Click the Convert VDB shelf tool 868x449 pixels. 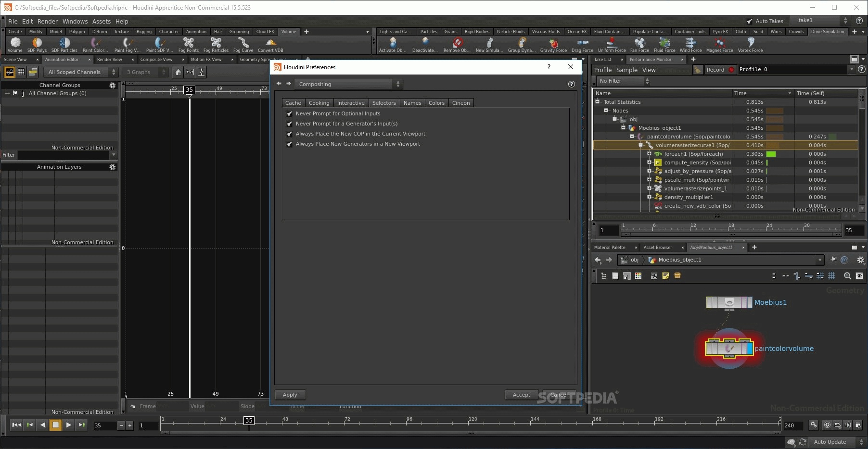[x=270, y=45]
